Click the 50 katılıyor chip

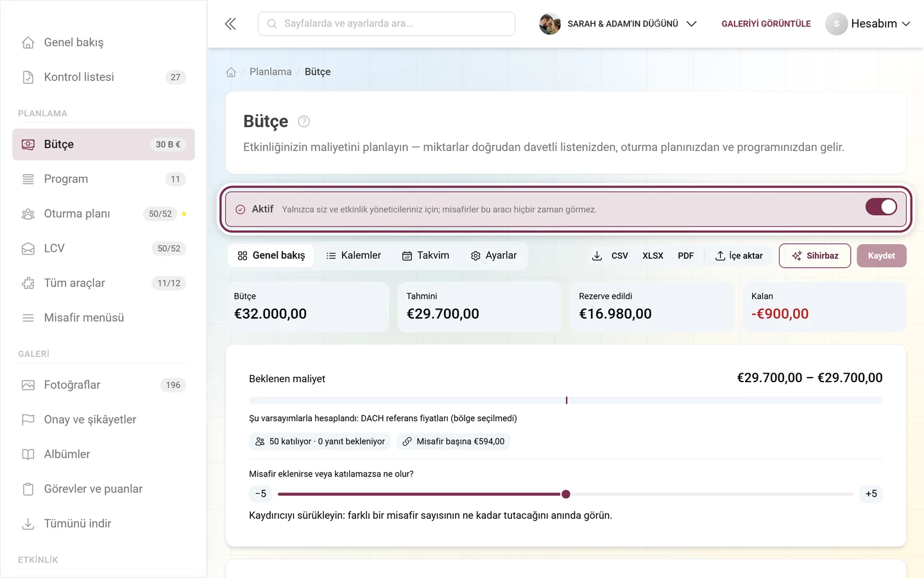tap(320, 441)
